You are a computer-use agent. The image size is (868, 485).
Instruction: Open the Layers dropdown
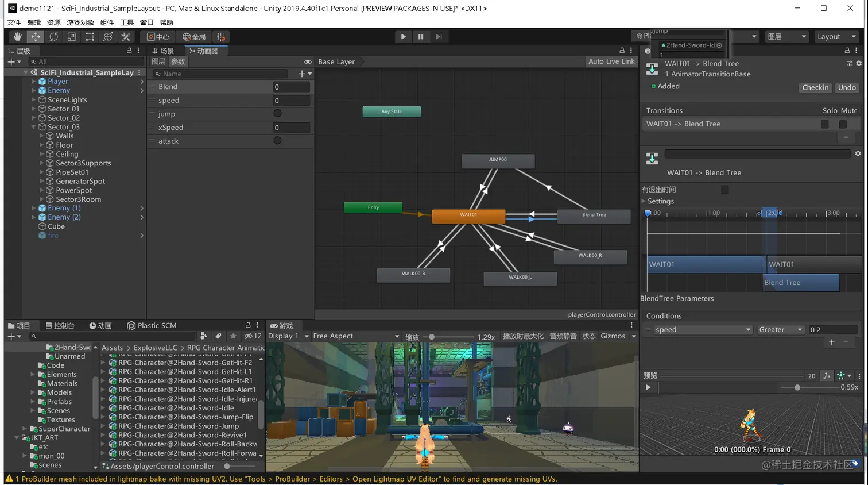[786, 37]
